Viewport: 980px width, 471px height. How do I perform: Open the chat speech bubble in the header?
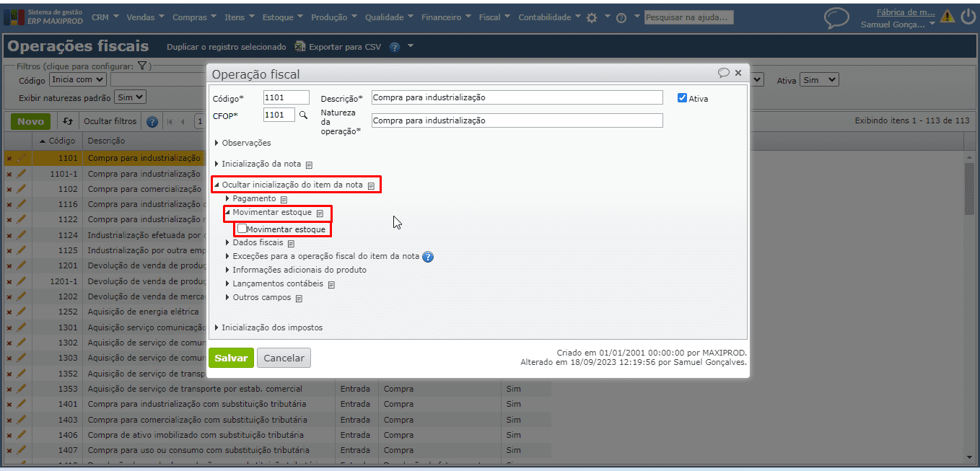coord(836,18)
